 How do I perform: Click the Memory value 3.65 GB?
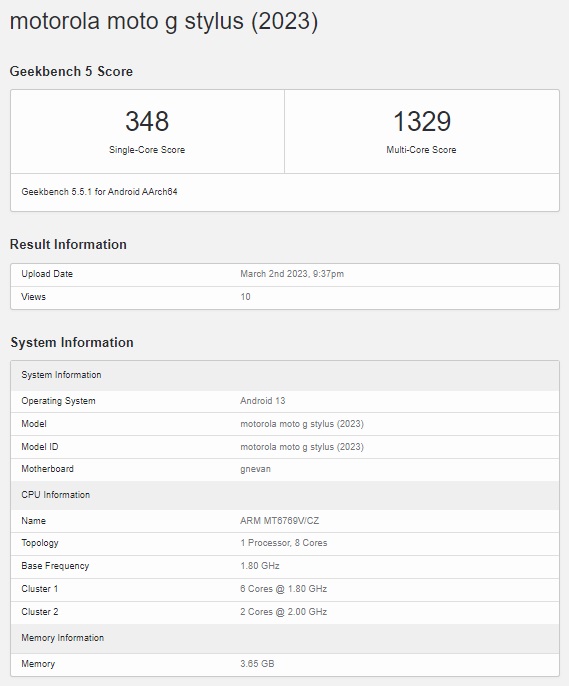click(257, 664)
